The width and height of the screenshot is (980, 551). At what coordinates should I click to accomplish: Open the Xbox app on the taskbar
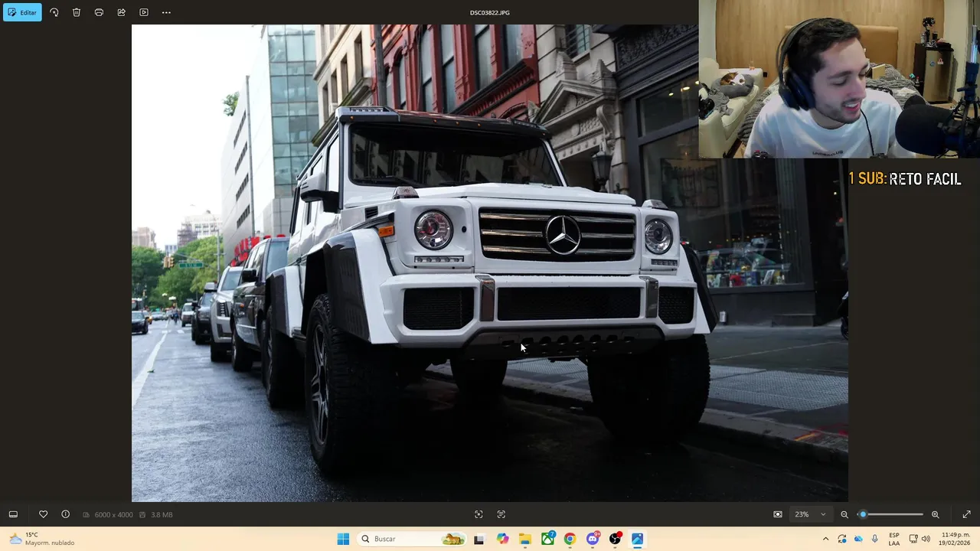[x=547, y=539]
